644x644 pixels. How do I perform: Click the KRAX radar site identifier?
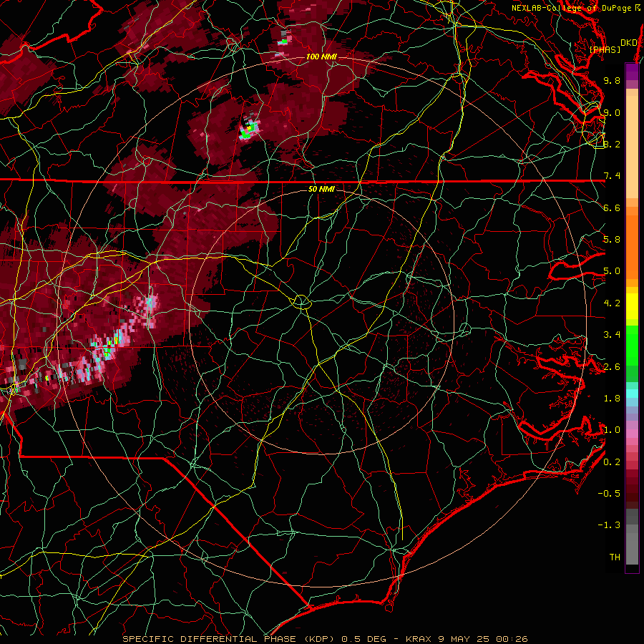click(x=419, y=639)
